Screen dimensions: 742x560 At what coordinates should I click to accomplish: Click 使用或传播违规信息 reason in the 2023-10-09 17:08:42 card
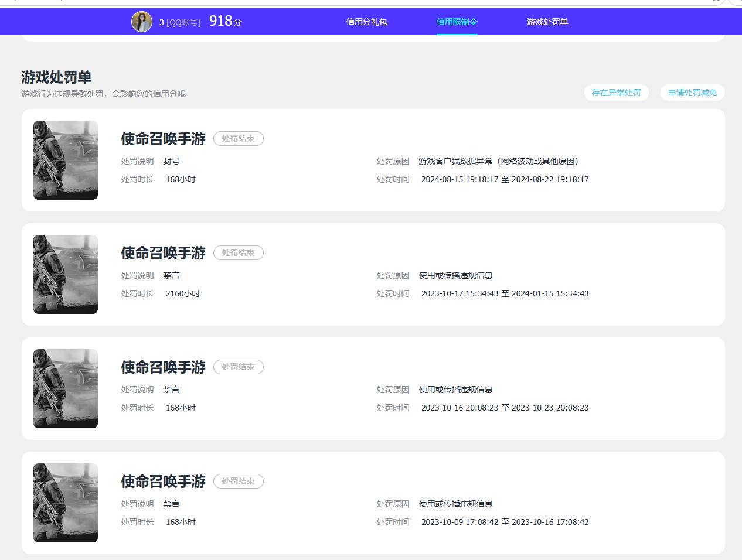point(455,504)
